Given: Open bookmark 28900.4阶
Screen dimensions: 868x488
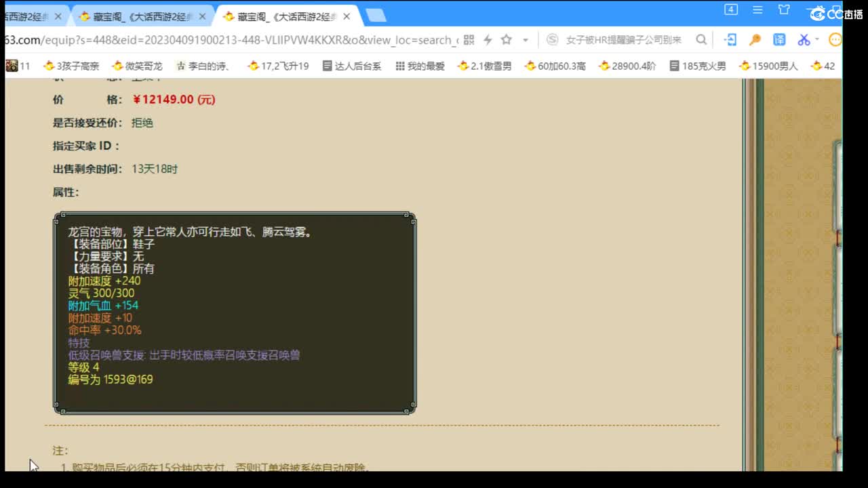Looking at the screenshot, I should coord(628,66).
